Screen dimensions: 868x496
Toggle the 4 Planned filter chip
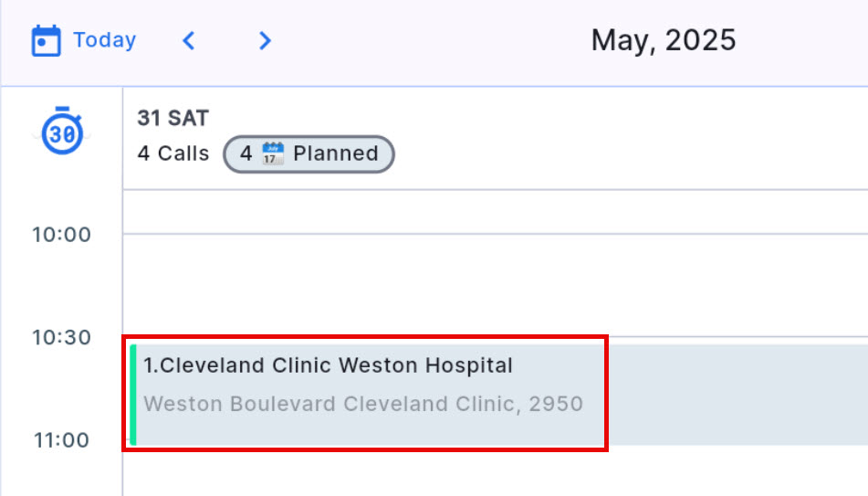point(309,153)
